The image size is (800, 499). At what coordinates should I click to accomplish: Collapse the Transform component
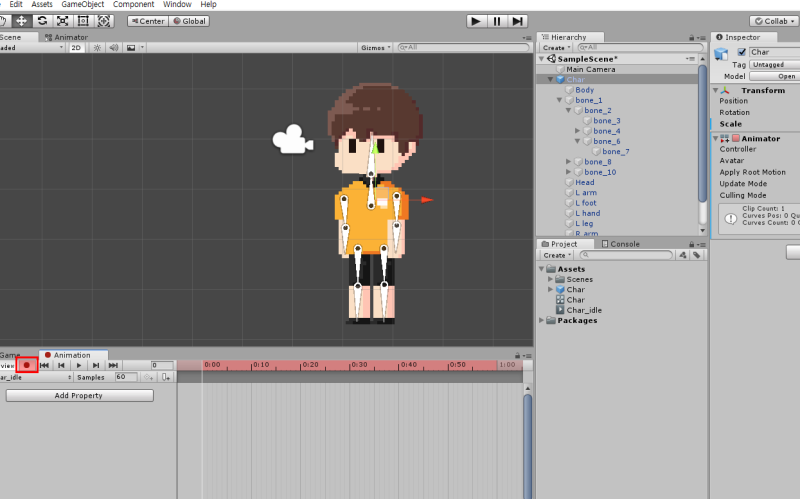pos(715,90)
